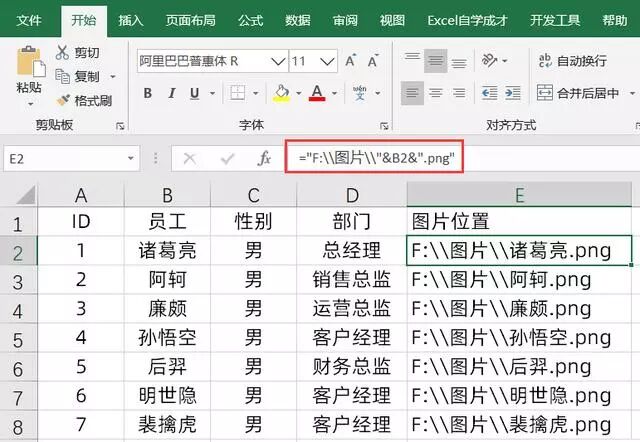Image resolution: width=640 pixels, height=442 pixels.
Task: Open the Excel自学成才 tab
Action: click(467, 20)
